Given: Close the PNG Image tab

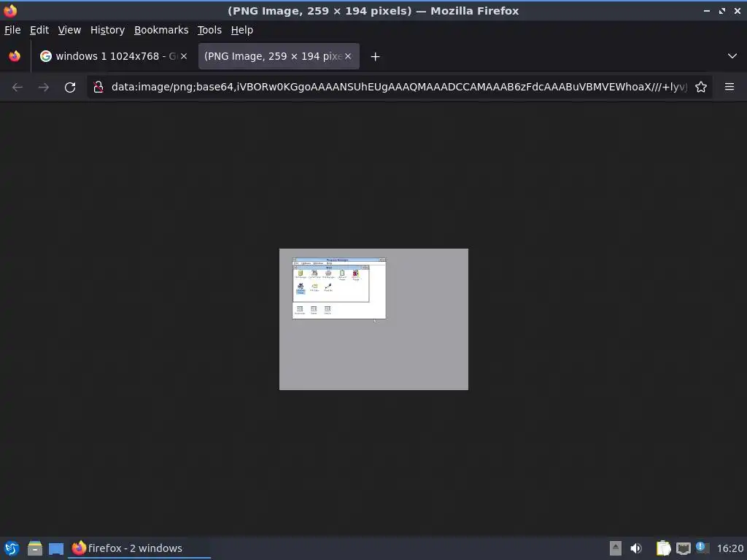Looking at the screenshot, I should (x=348, y=56).
